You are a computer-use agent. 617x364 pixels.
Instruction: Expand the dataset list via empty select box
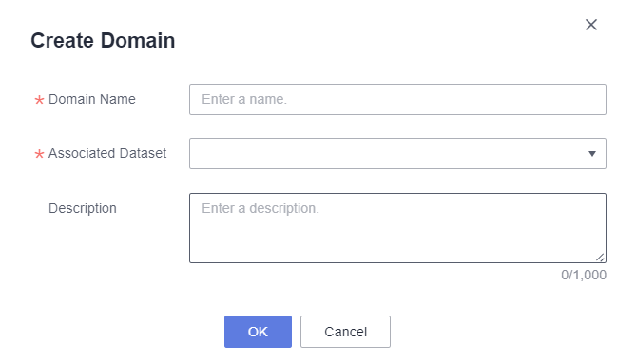coord(388,153)
